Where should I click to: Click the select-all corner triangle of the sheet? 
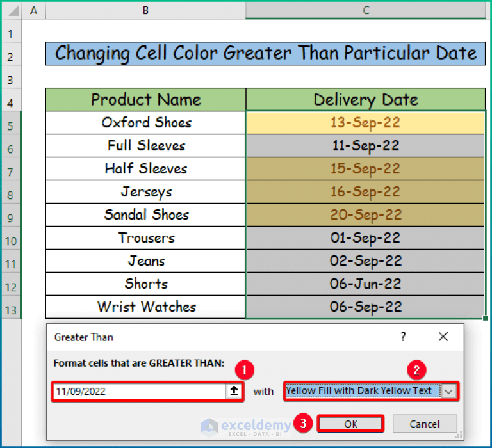pos(12,11)
